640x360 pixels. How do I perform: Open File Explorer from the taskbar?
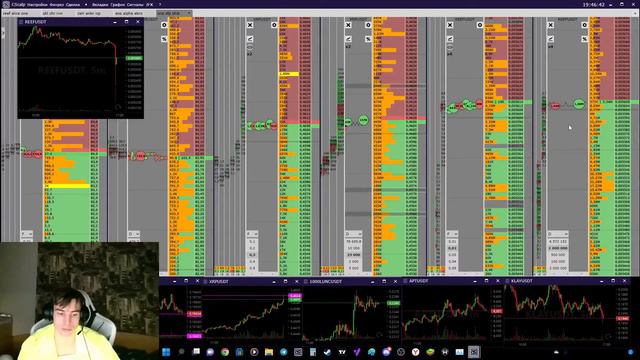click(269, 352)
